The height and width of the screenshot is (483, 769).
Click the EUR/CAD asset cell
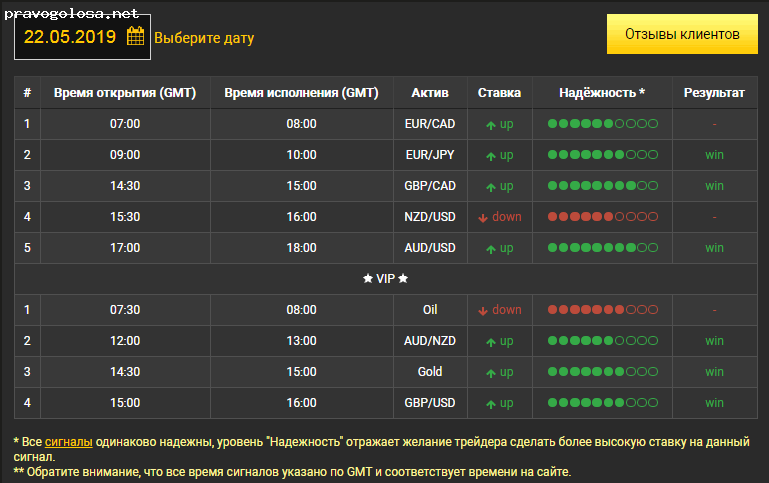(430, 124)
